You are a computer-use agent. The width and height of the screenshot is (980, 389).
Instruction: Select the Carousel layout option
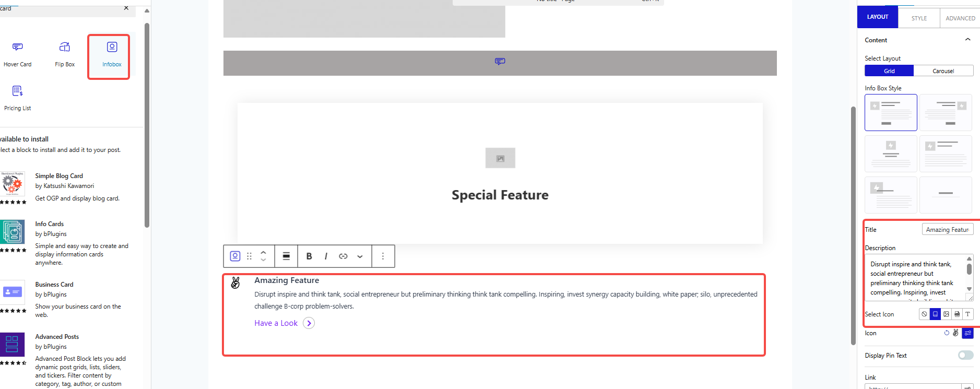coord(943,71)
